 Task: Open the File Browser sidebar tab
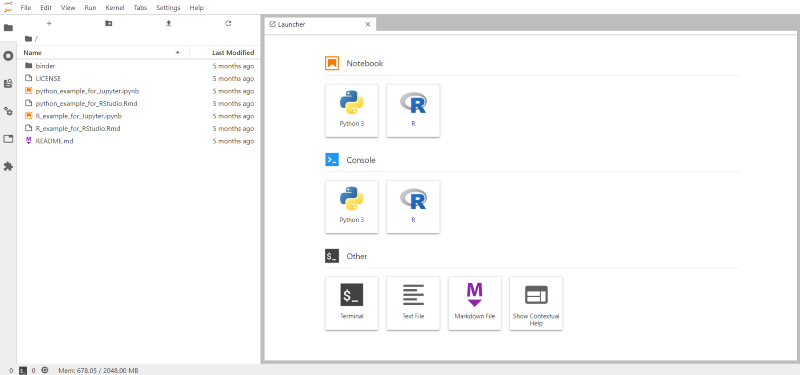[8, 28]
